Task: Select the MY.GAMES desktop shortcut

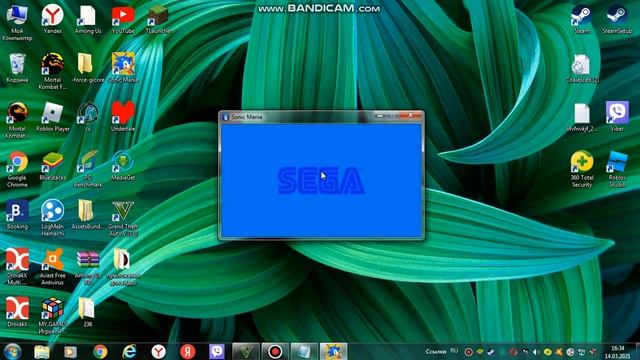Action: [53, 315]
